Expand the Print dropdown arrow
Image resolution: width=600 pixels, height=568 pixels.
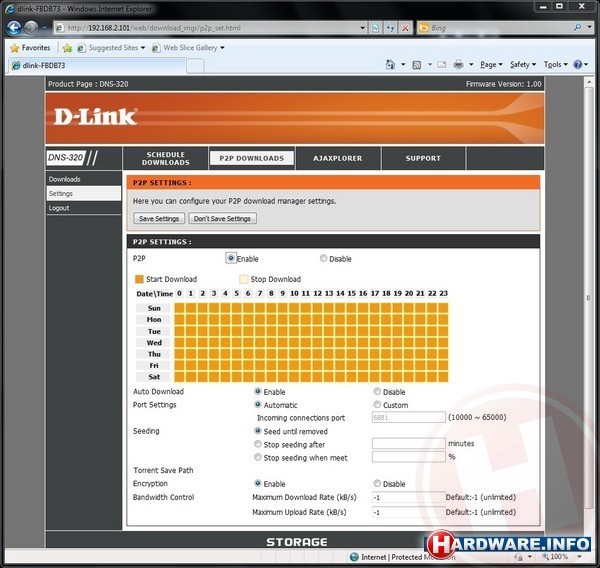471,64
